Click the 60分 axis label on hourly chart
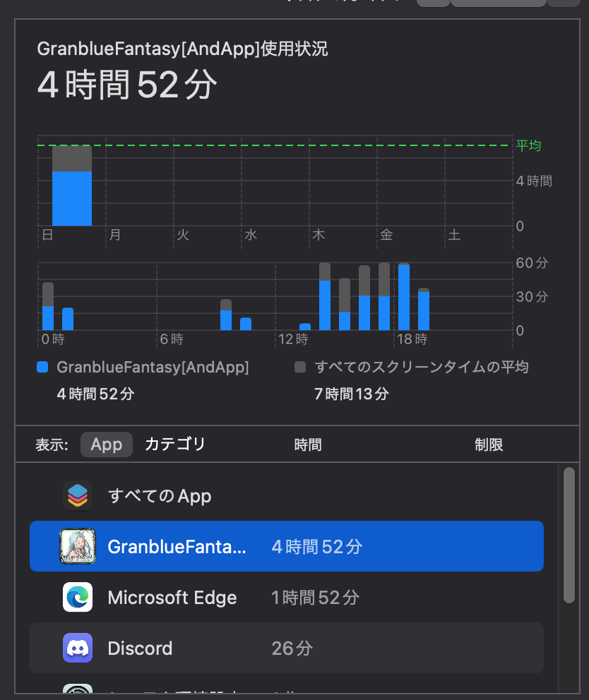589x700 pixels. 532,263
